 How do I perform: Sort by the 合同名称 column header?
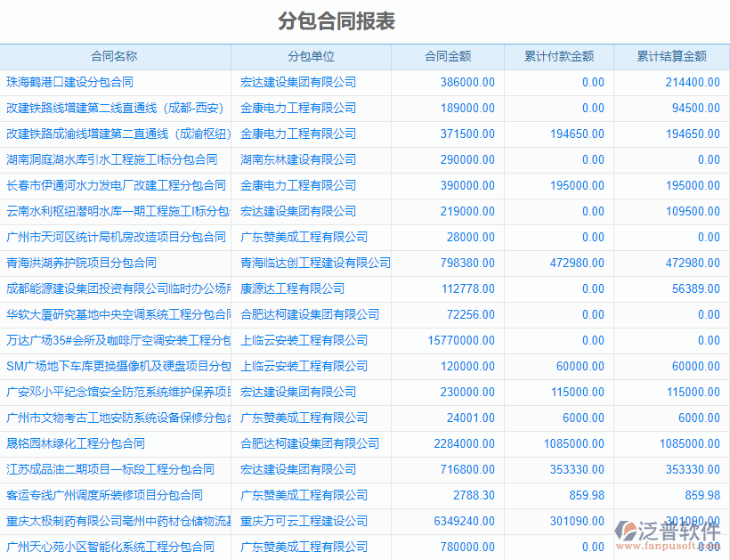coord(115,56)
